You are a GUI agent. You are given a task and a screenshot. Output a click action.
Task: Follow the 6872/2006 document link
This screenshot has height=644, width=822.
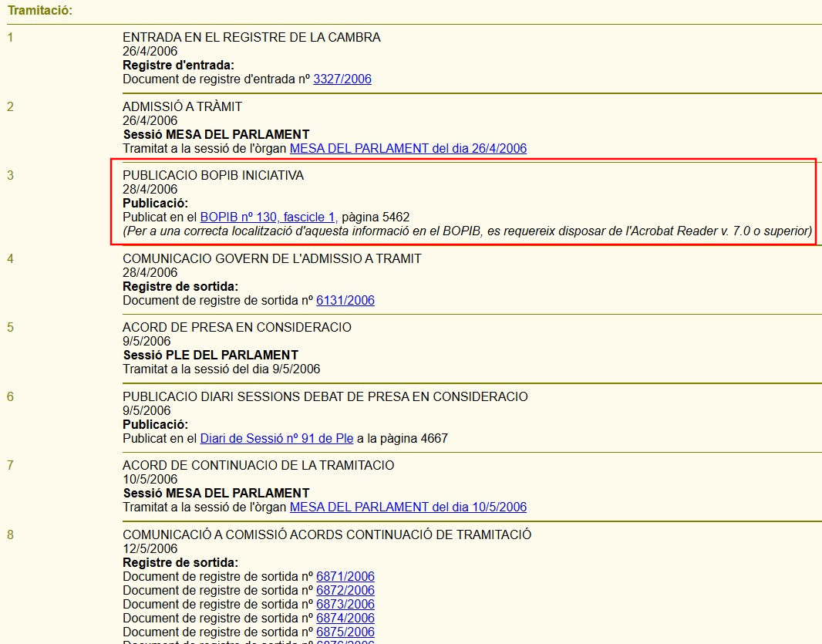(x=345, y=590)
